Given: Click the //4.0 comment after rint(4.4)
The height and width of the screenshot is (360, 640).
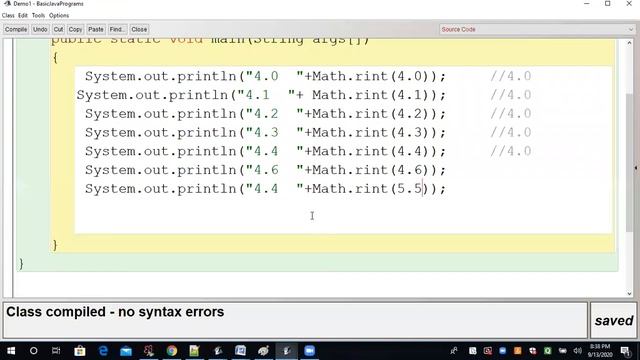Looking at the screenshot, I should click(x=511, y=151).
